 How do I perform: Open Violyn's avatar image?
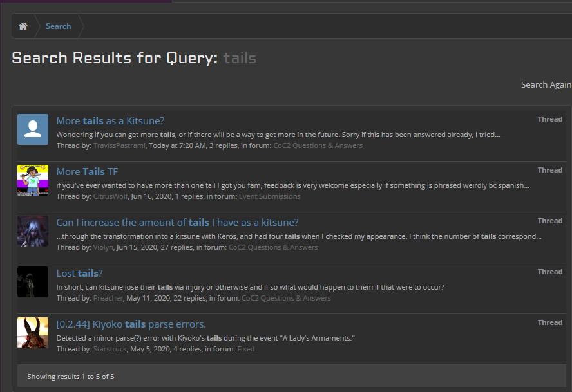pos(33,231)
